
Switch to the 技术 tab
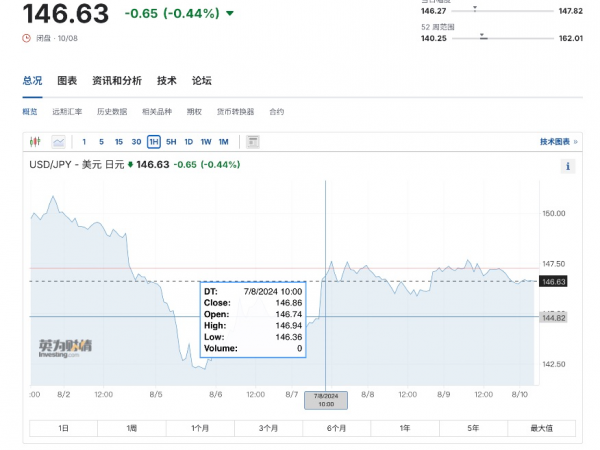pos(167,81)
